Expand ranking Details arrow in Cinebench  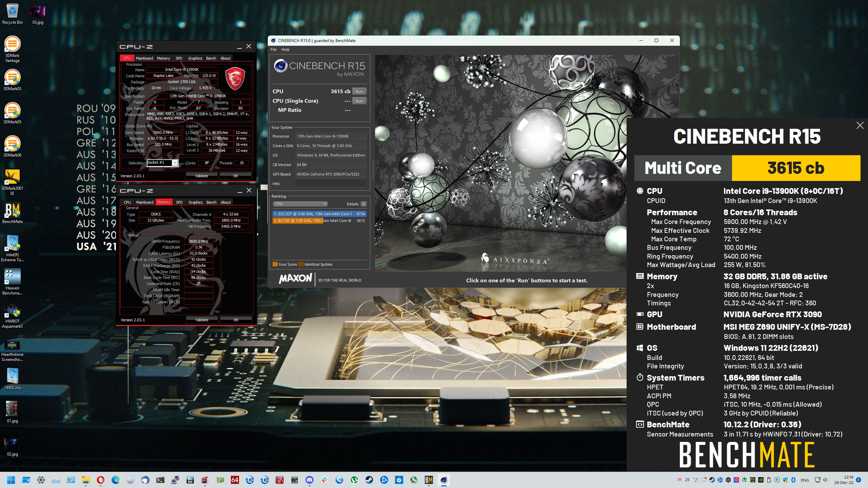tap(363, 204)
